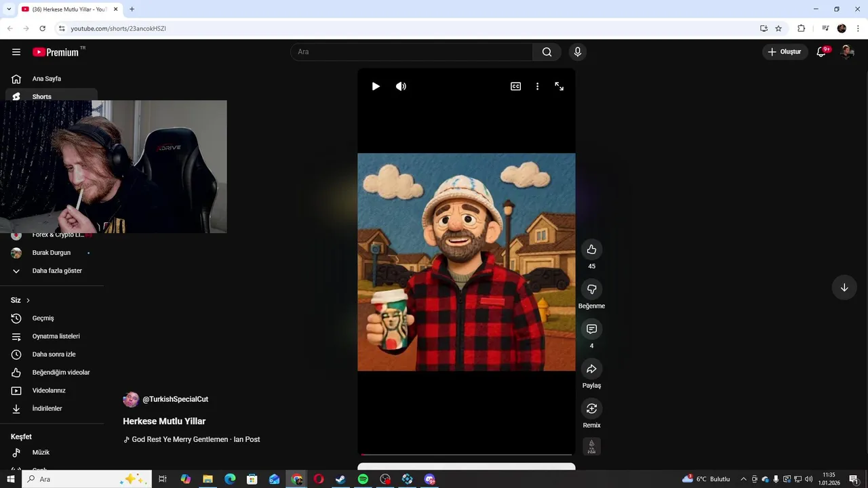Screen dimensions: 868x488
Task: Go to the next Short with down arrow
Action: tap(844, 287)
